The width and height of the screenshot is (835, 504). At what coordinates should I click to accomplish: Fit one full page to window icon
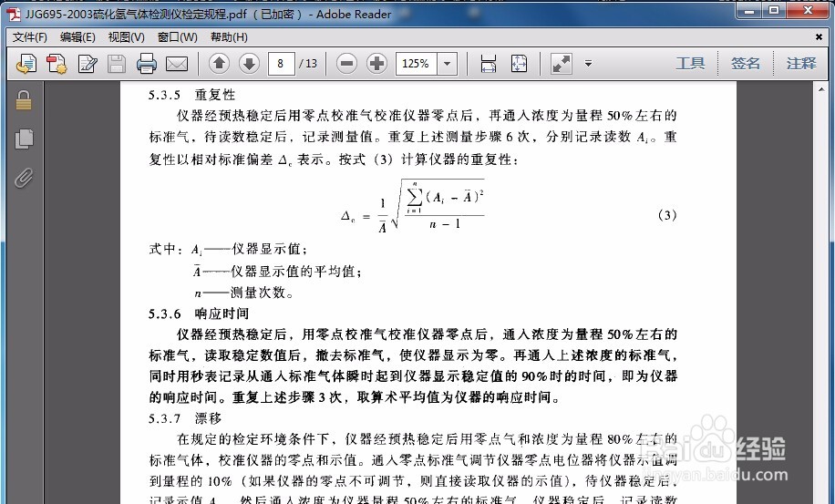click(x=519, y=64)
